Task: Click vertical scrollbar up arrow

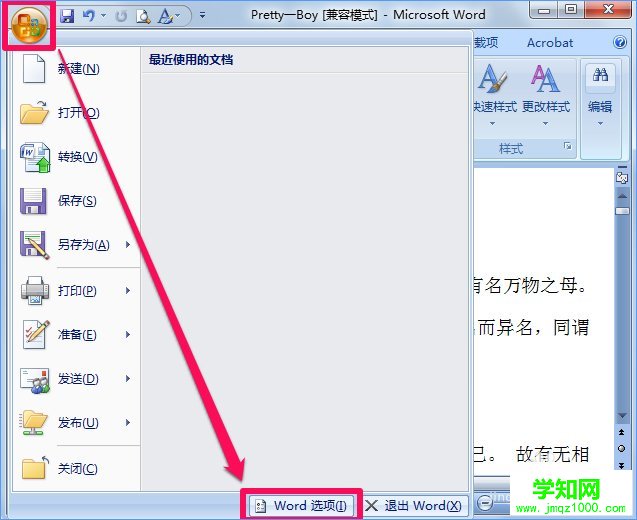Action: click(x=622, y=196)
